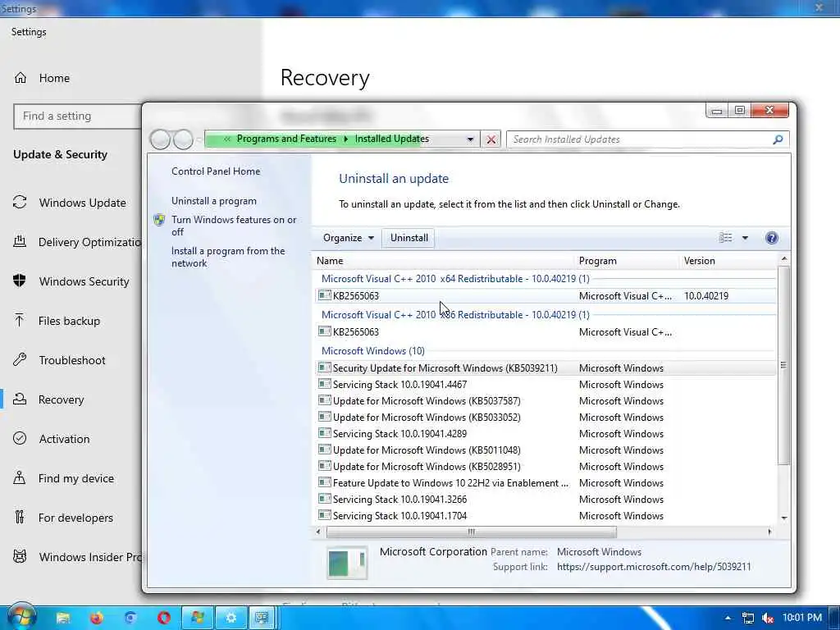Collapse the Visual C++ 2010 x86 Redistributable group
Image resolution: width=840 pixels, height=630 pixels.
[455, 314]
